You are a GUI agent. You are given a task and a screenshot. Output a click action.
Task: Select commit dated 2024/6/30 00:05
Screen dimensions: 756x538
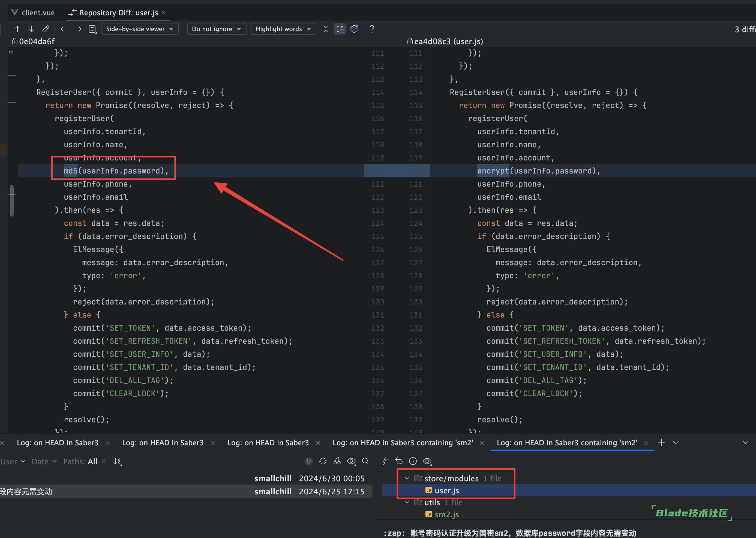coord(186,478)
